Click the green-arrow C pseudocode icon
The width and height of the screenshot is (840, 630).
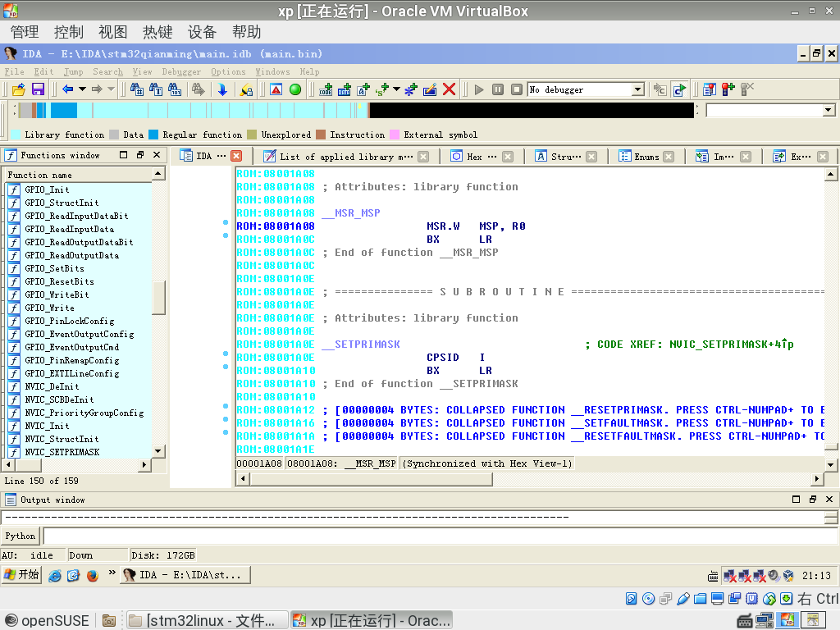679,89
